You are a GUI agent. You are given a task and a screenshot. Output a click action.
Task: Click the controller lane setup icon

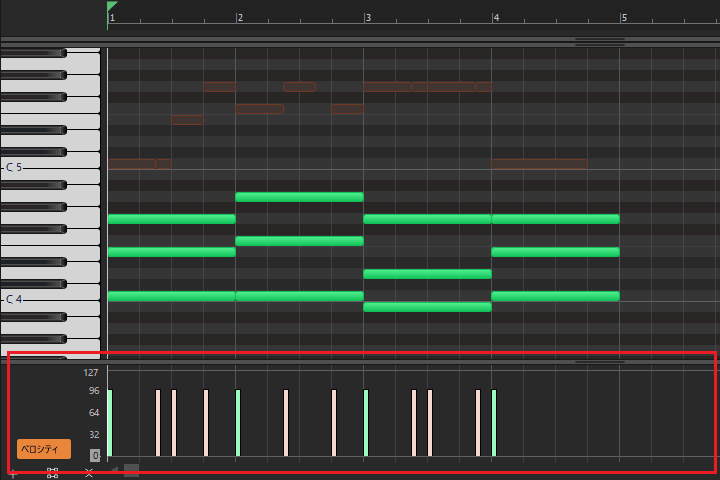[52, 473]
